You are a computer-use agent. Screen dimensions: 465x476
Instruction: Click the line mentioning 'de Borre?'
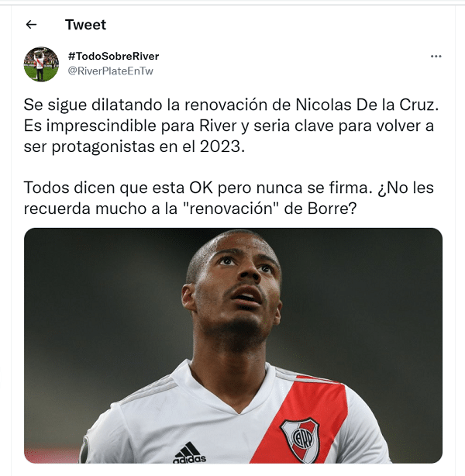tap(190, 209)
